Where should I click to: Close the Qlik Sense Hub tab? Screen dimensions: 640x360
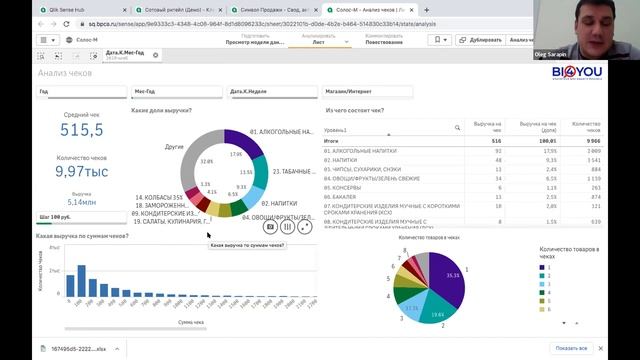pyautogui.click(x=124, y=10)
